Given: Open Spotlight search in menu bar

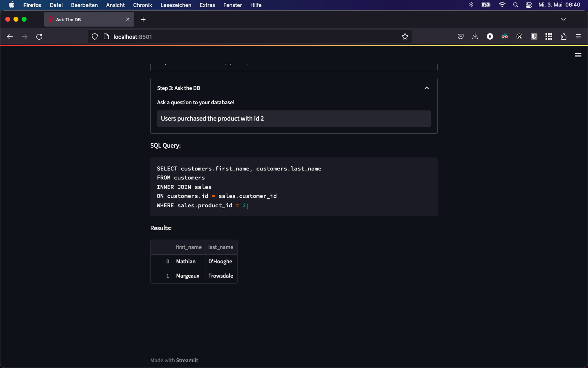Looking at the screenshot, I should pos(516,5).
